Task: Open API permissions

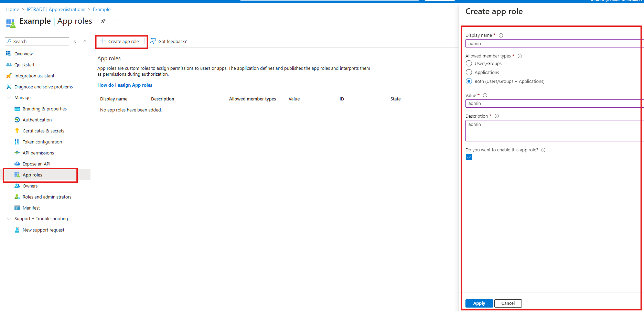Action: pos(38,153)
